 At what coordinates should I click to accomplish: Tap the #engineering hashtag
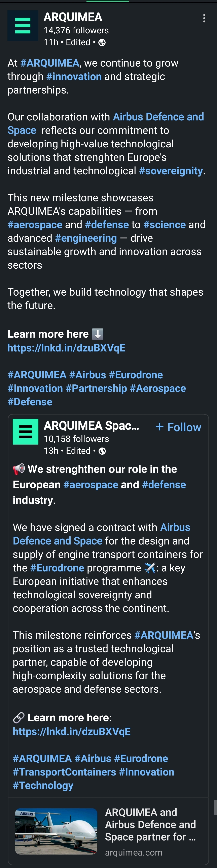pos(86,238)
